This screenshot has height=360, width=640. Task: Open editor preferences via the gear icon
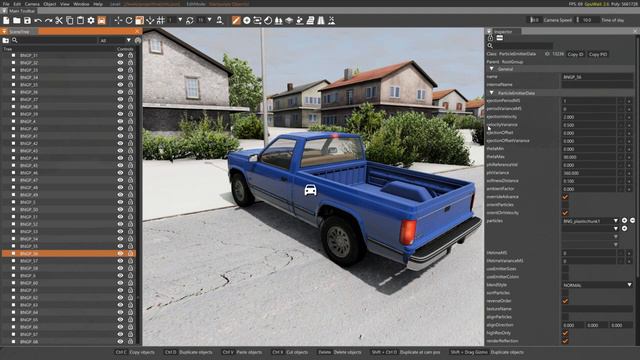(x=91, y=20)
